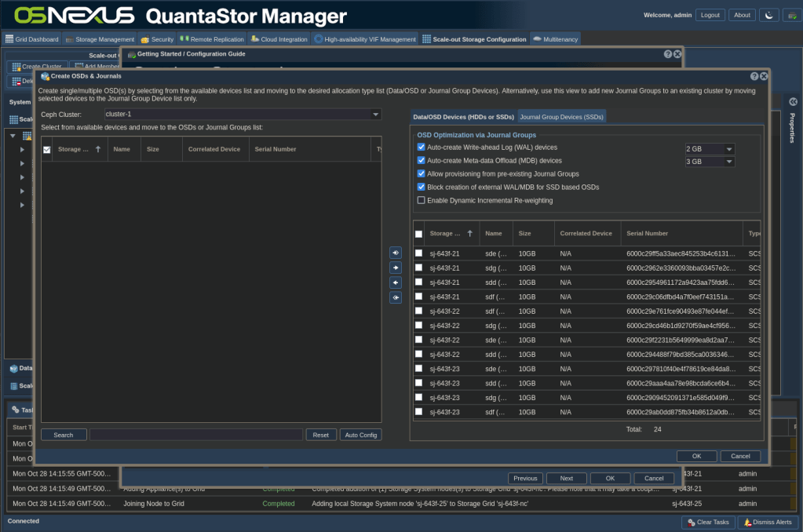This screenshot has width=803, height=532.
Task: Click the device search input field
Action: click(195, 435)
